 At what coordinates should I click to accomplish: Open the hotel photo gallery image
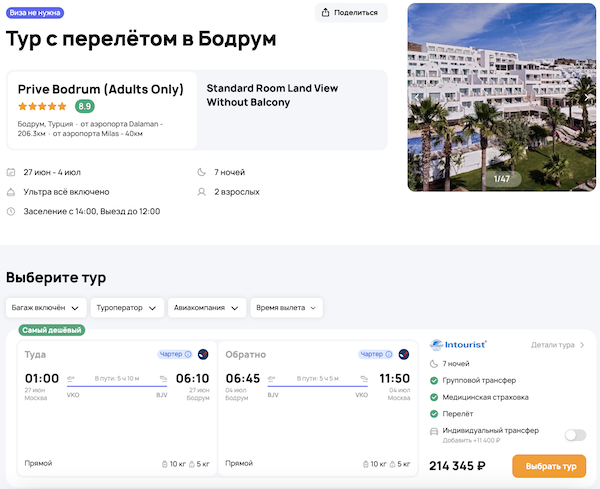pyautogui.click(x=501, y=97)
